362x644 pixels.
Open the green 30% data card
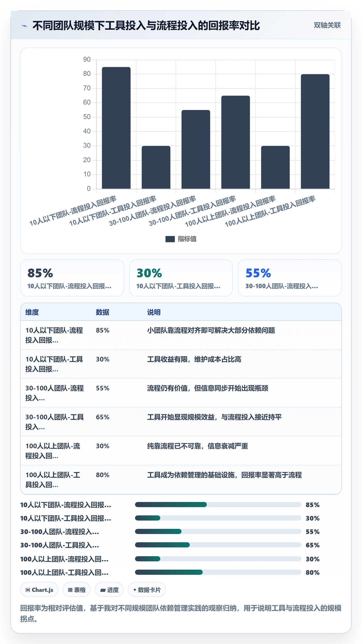click(181, 278)
